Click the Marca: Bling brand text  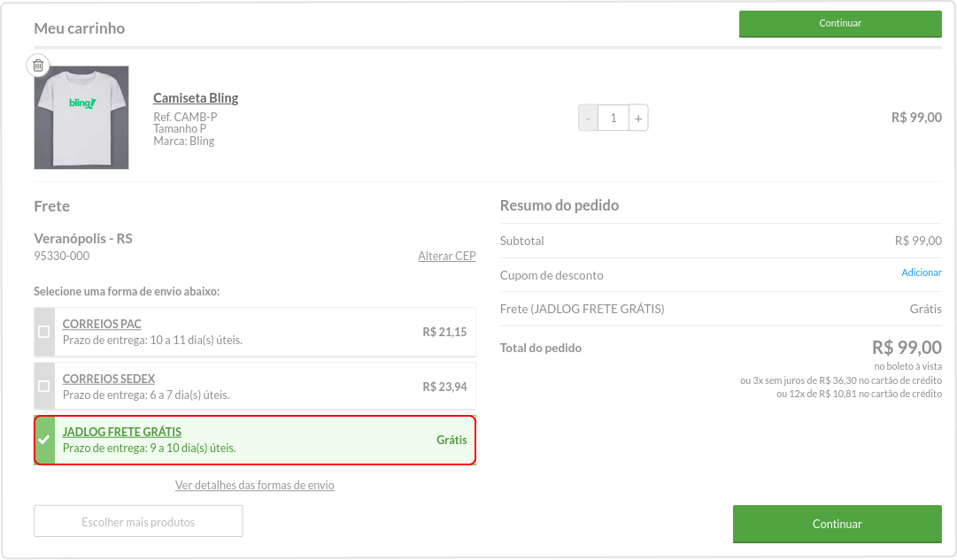click(x=184, y=141)
